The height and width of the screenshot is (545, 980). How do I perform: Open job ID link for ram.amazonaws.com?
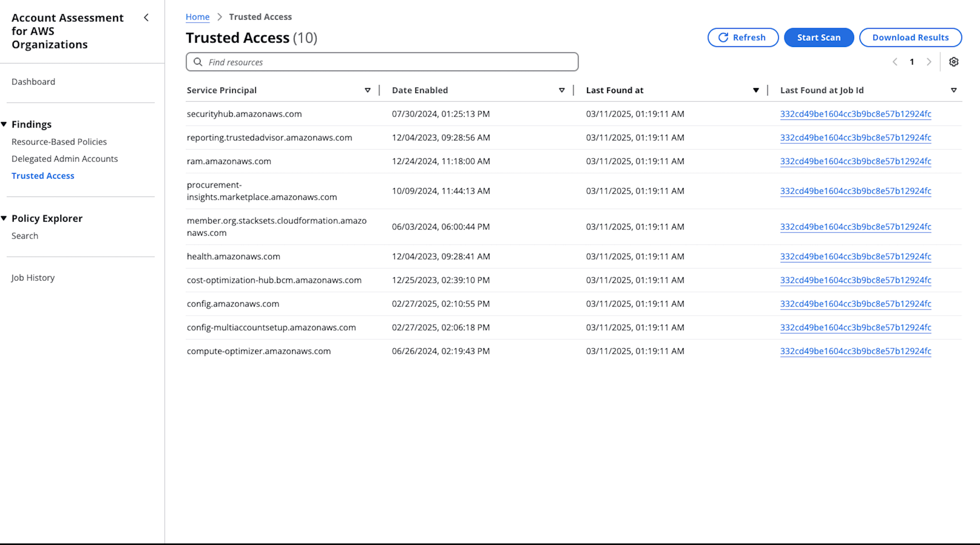856,161
